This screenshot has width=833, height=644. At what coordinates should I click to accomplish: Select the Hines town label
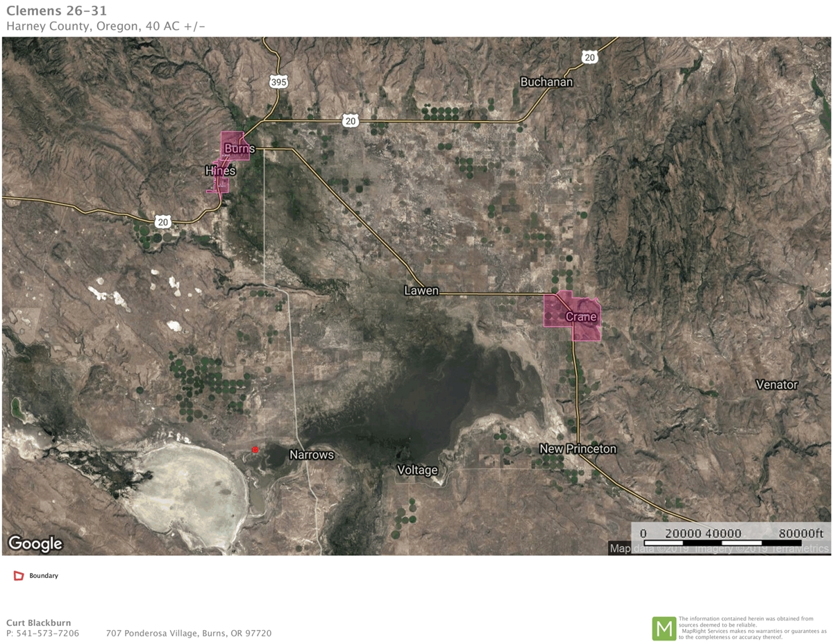[220, 171]
